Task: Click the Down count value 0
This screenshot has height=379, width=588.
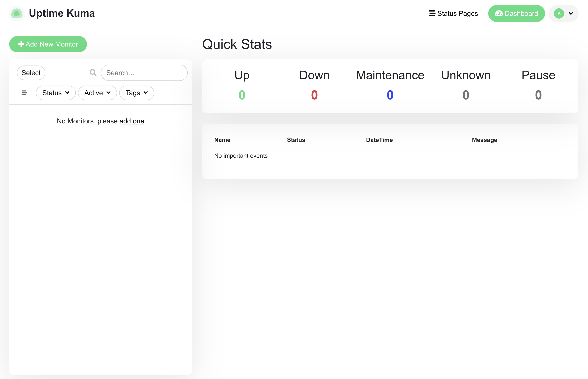Action: (314, 95)
